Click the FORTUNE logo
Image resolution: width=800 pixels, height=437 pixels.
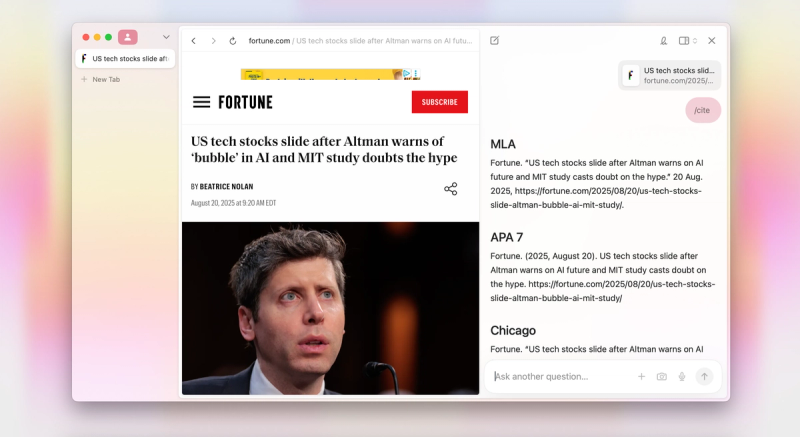pyautogui.click(x=245, y=102)
